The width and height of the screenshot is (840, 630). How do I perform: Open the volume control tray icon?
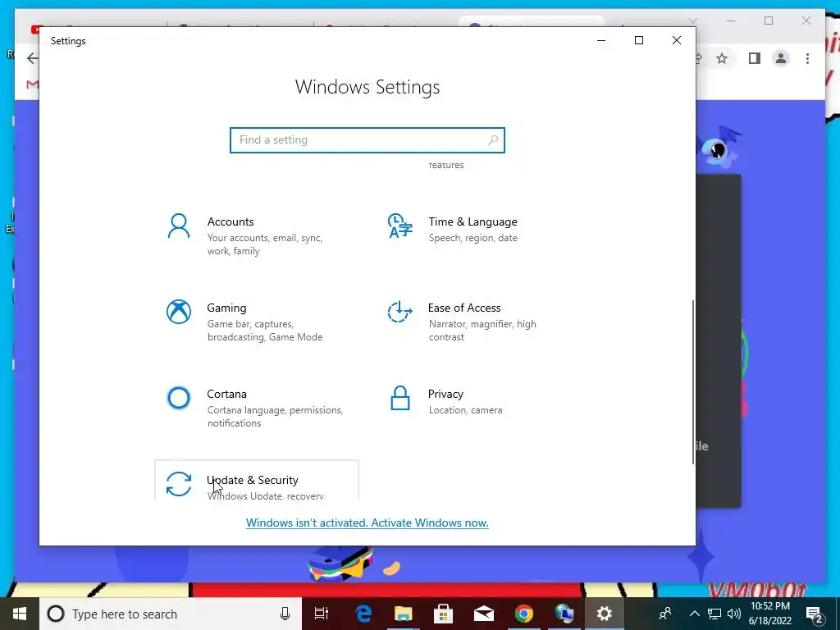(x=734, y=614)
